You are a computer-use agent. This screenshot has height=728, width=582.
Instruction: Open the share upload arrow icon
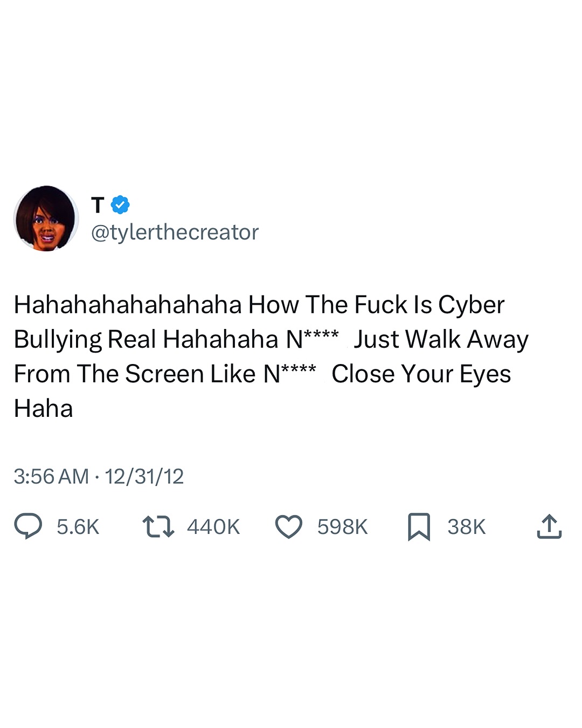[549, 526]
